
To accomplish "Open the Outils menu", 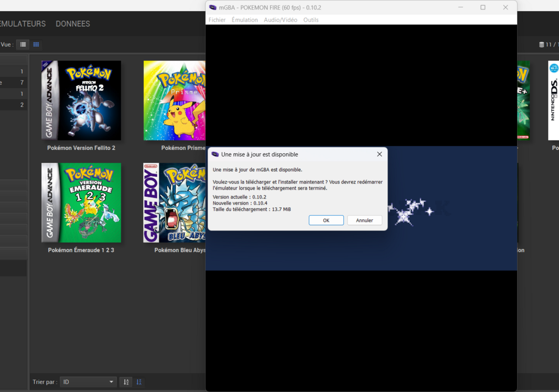I will tap(311, 20).
